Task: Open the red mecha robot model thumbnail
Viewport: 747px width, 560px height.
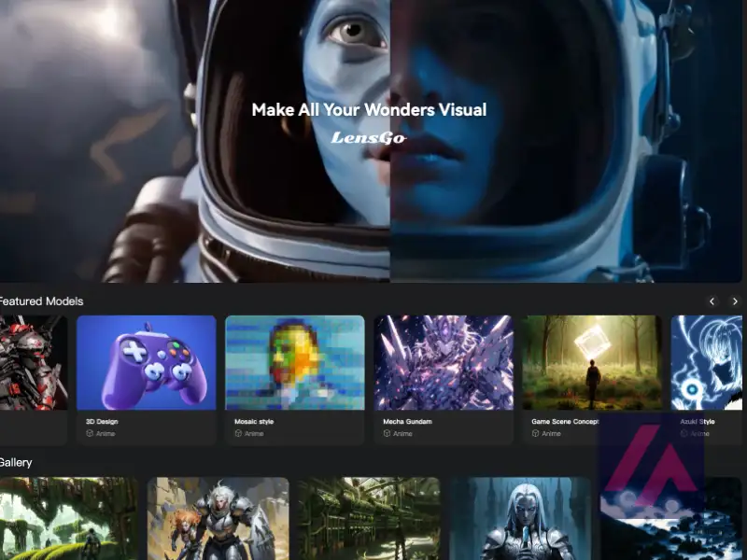Action: click(34, 362)
